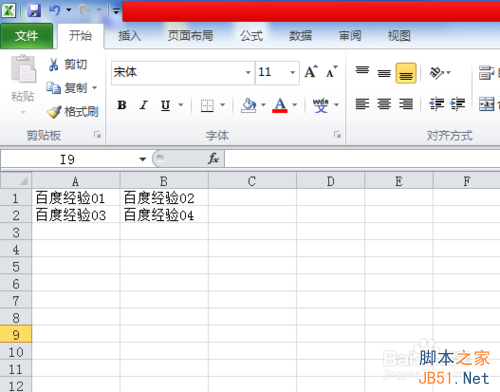The height and width of the screenshot is (392, 500).
Task: Click the Save icon in quick access toolbar
Action: click(34, 11)
